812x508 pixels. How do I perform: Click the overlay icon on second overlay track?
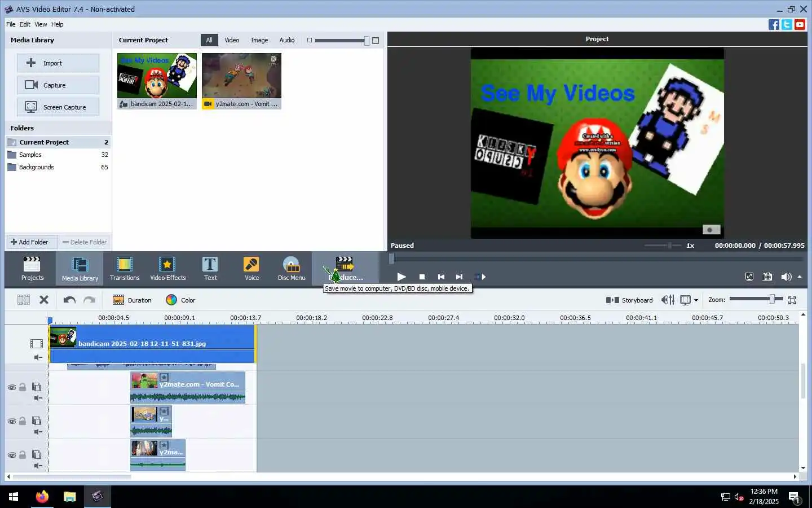[x=37, y=421]
